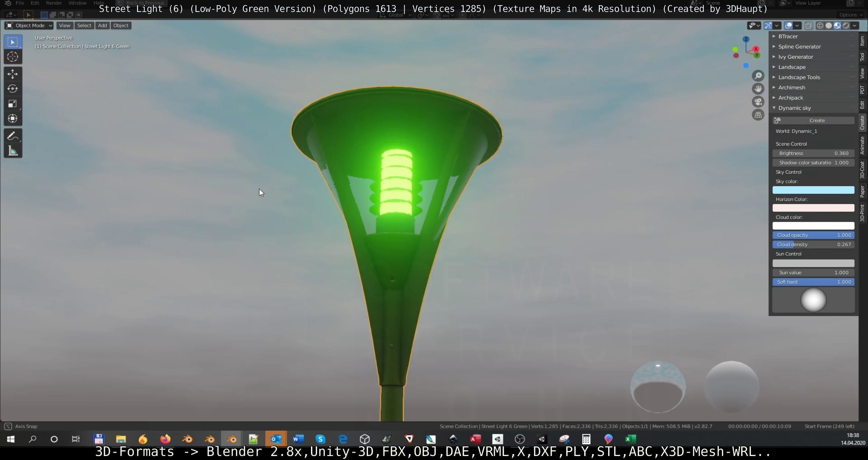The height and width of the screenshot is (460, 868).
Task: Click the Options button in header
Action: click(850, 15)
